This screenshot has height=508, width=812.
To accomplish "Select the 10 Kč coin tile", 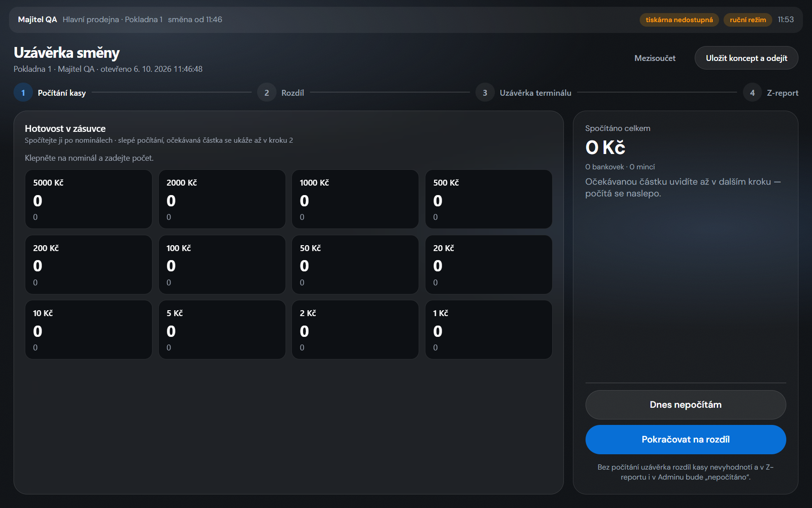I will coord(88,330).
